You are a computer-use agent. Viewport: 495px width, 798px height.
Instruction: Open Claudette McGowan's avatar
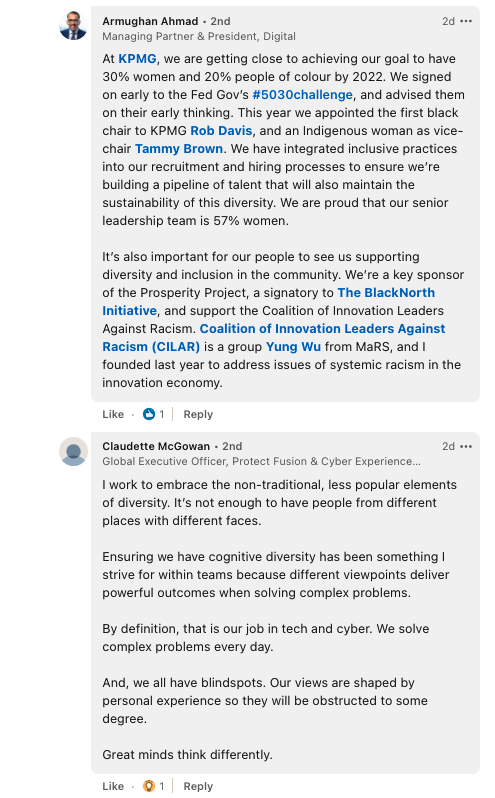click(x=73, y=451)
